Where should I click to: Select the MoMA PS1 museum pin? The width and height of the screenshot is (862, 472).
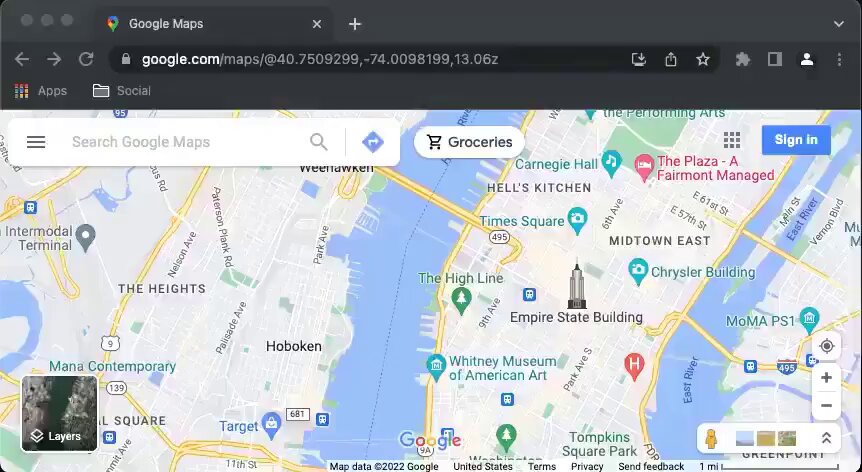click(x=810, y=320)
